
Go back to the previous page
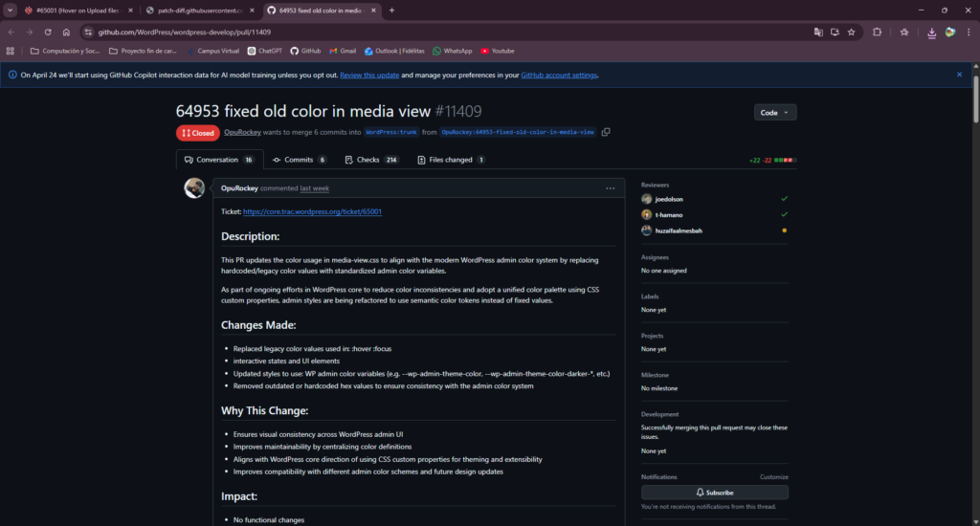pyautogui.click(x=11, y=32)
